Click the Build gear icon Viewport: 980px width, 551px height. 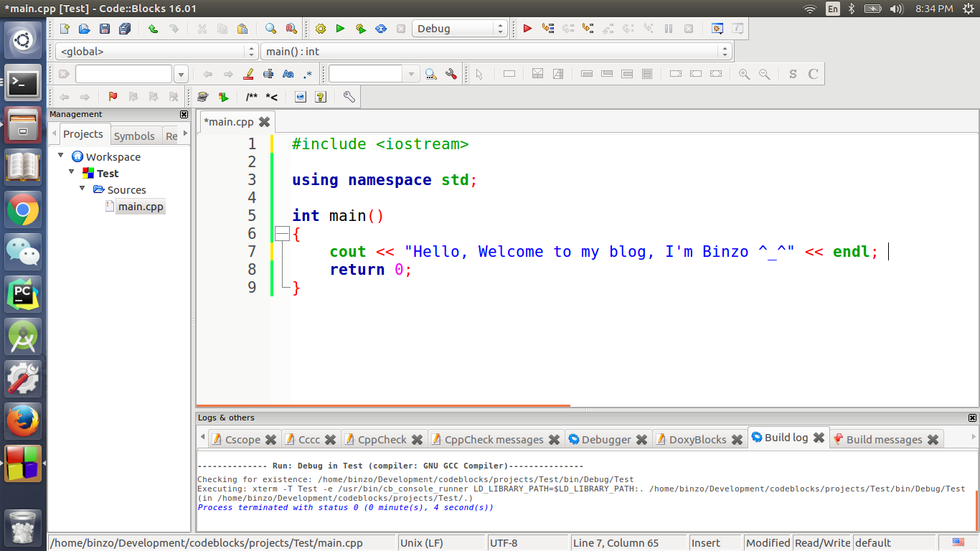[320, 29]
